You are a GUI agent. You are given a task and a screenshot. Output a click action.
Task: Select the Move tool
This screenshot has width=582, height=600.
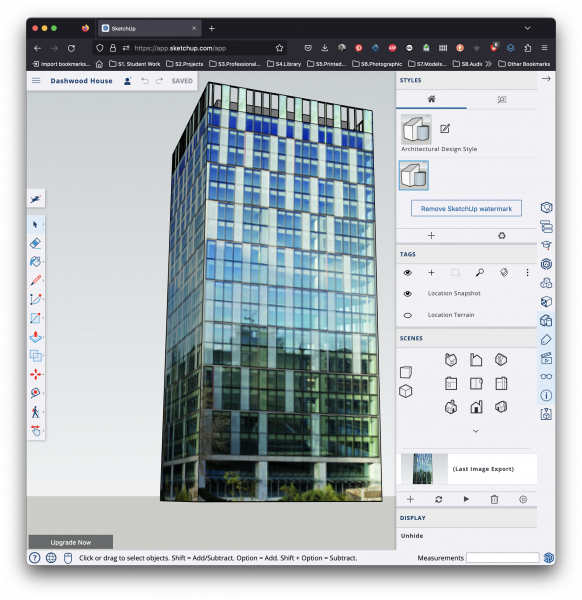(x=35, y=374)
